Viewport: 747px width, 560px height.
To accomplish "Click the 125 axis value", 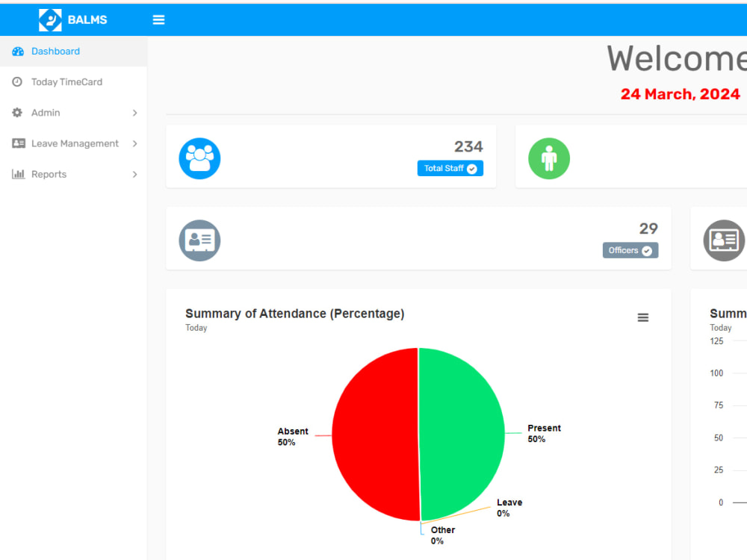I will click(x=716, y=341).
